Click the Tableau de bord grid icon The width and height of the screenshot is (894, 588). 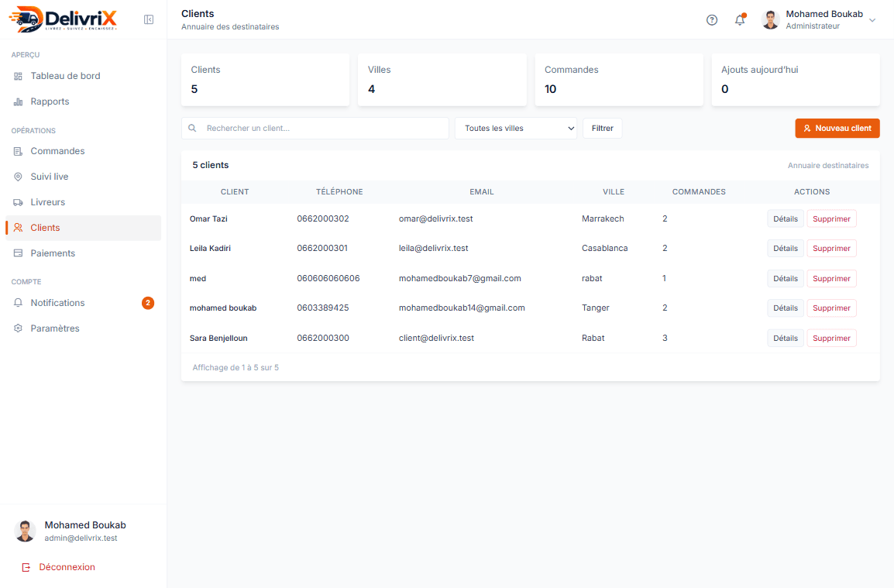pos(19,76)
